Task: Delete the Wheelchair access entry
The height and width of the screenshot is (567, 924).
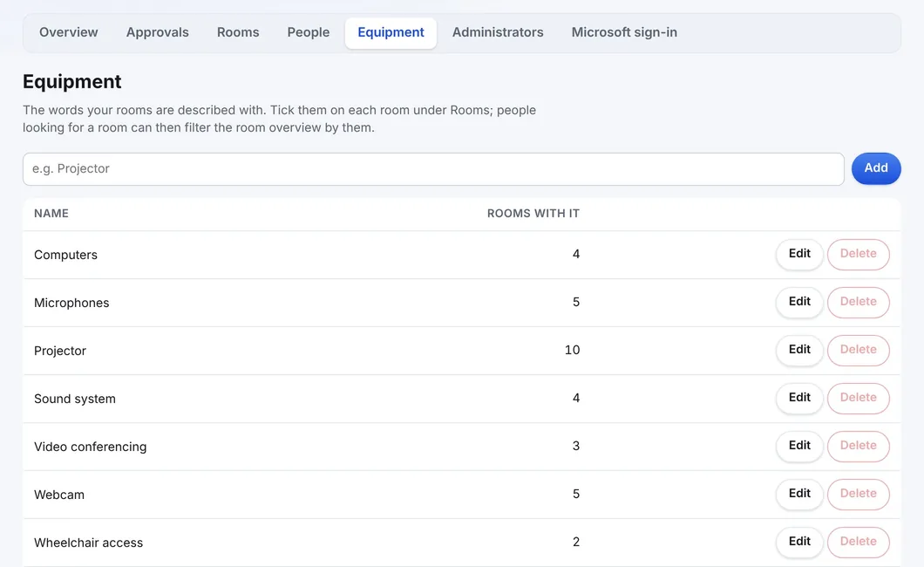Action: pos(858,542)
